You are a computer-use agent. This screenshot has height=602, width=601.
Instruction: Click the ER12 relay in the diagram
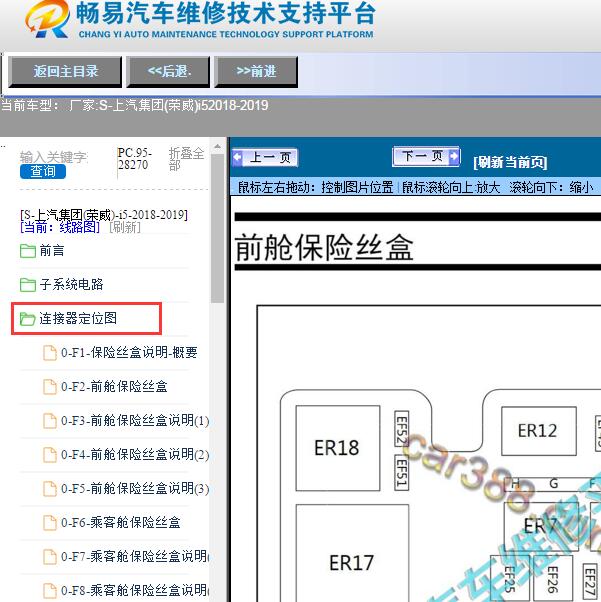tap(538, 431)
